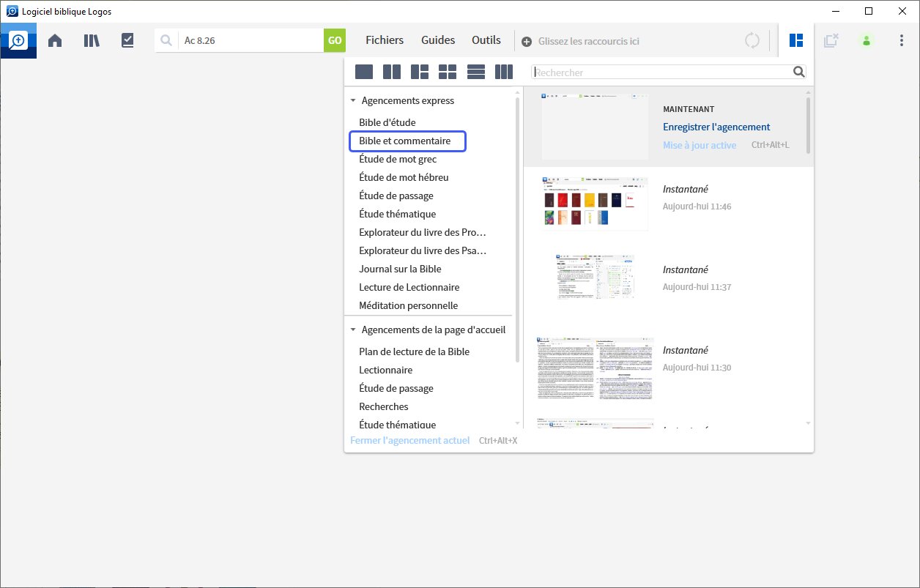Choose the three stacked rows layout icon

(x=476, y=72)
